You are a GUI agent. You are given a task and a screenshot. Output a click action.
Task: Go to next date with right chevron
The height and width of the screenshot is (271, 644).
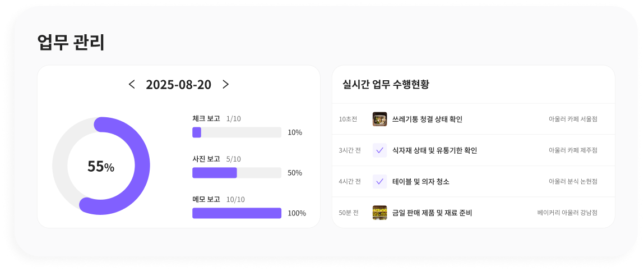coord(225,84)
